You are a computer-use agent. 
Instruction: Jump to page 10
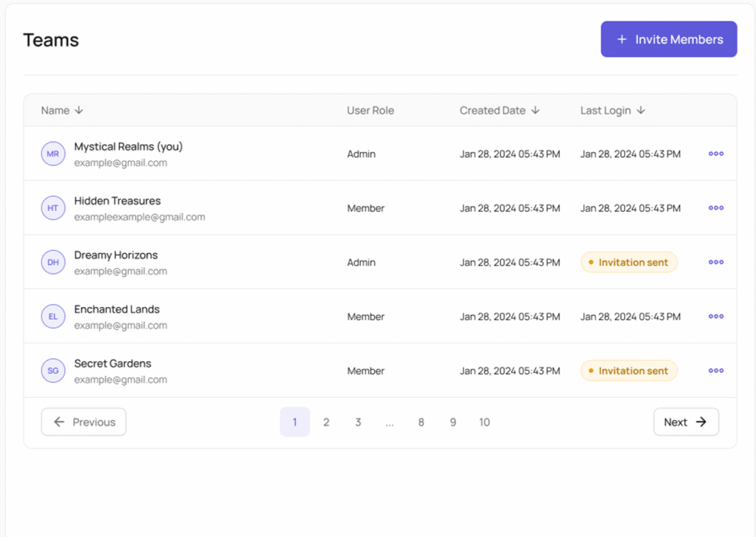484,422
